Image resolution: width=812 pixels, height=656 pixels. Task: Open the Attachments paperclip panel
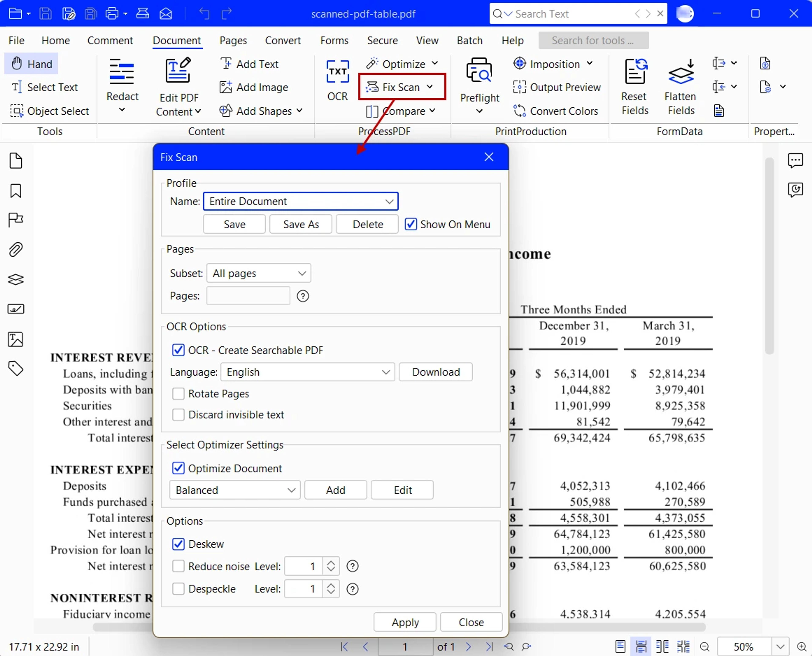click(15, 249)
